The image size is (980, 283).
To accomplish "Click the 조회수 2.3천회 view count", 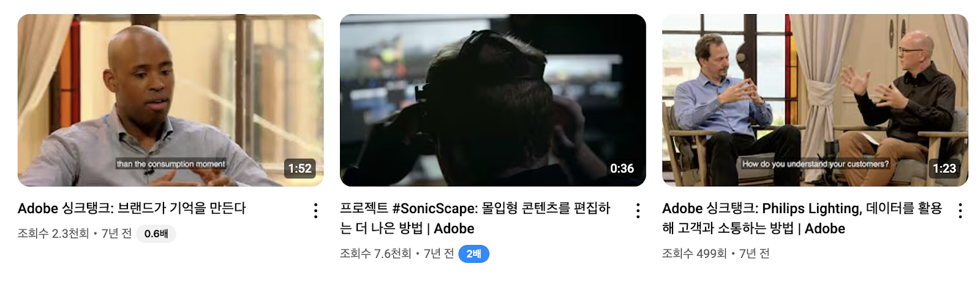I will click(53, 233).
